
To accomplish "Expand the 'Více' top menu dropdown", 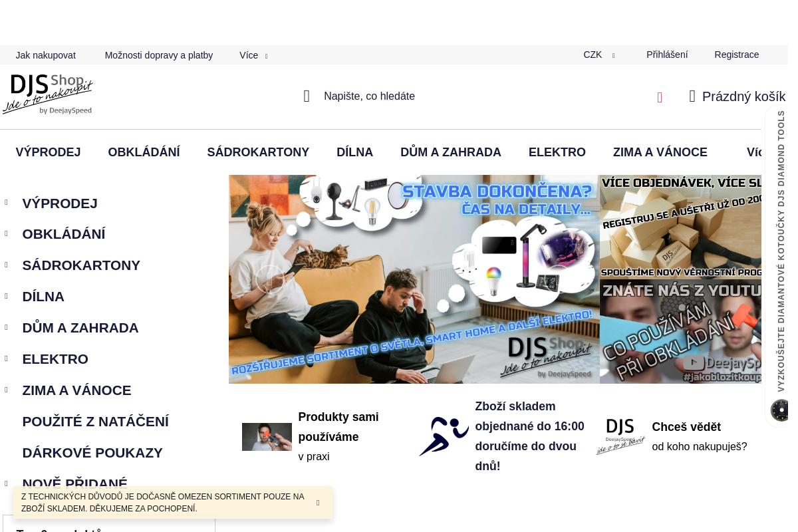I will point(253,55).
